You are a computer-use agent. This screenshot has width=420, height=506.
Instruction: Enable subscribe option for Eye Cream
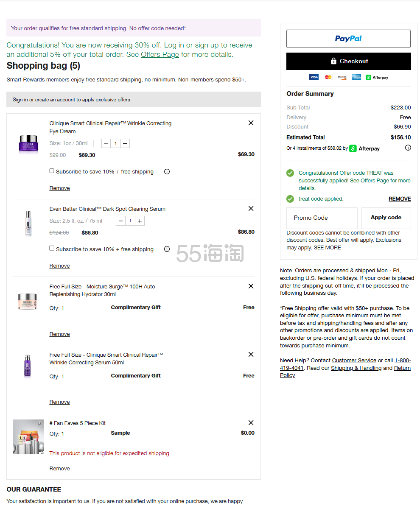[52, 171]
